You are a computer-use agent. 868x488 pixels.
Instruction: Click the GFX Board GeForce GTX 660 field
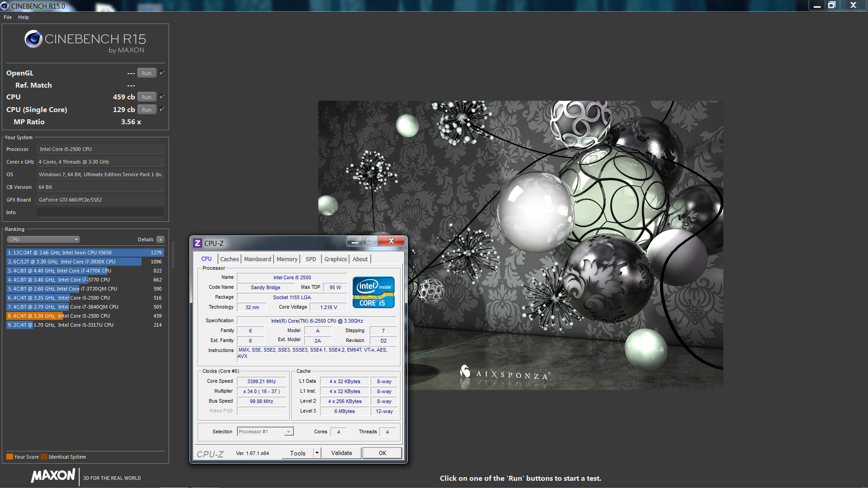(100, 200)
